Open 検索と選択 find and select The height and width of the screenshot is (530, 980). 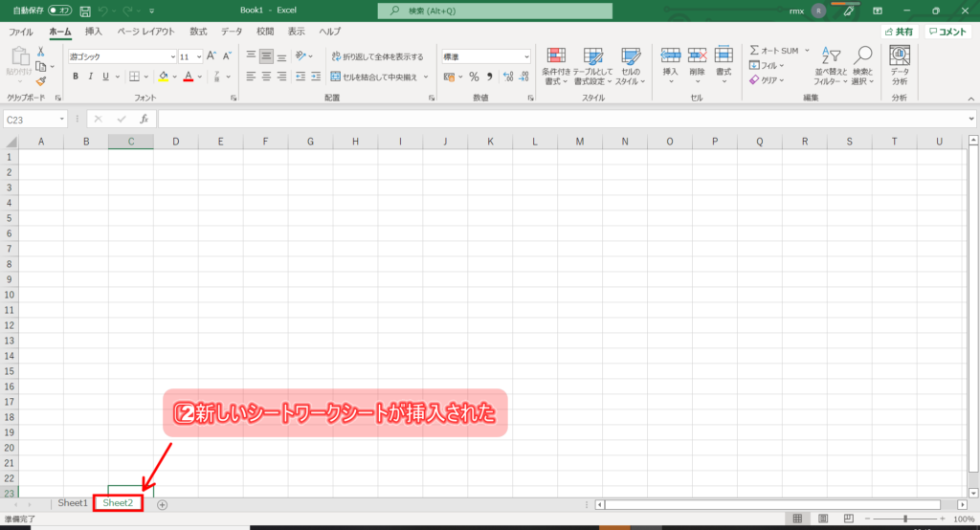pyautogui.click(x=863, y=66)
